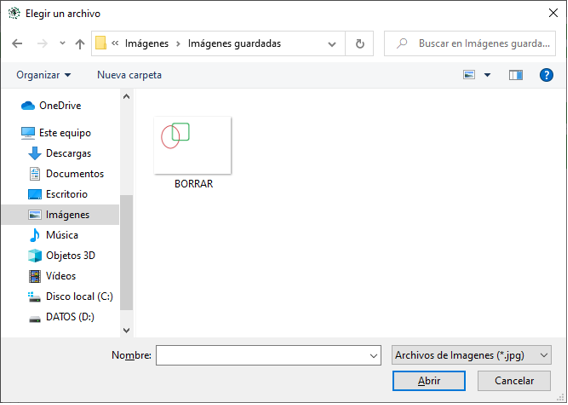
Task: Click the Descargas blue arrow icon
Action: [x=35, y=154]
